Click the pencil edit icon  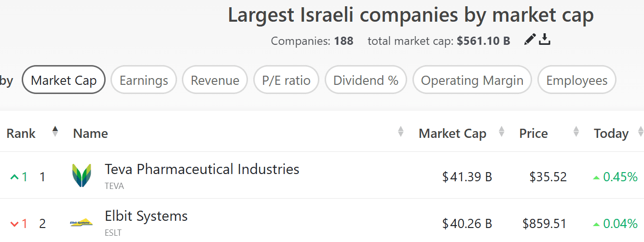pyautogui.click(x=530, y=40)
